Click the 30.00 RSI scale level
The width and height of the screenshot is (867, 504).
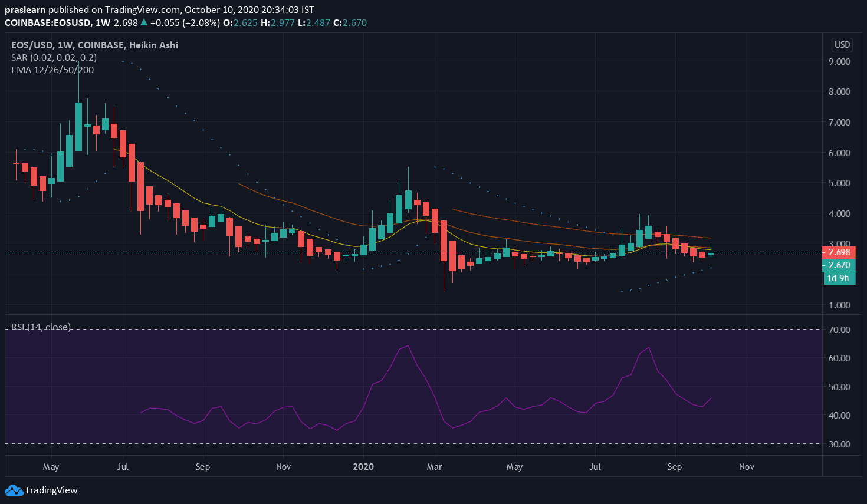click(x=839, y=444)
